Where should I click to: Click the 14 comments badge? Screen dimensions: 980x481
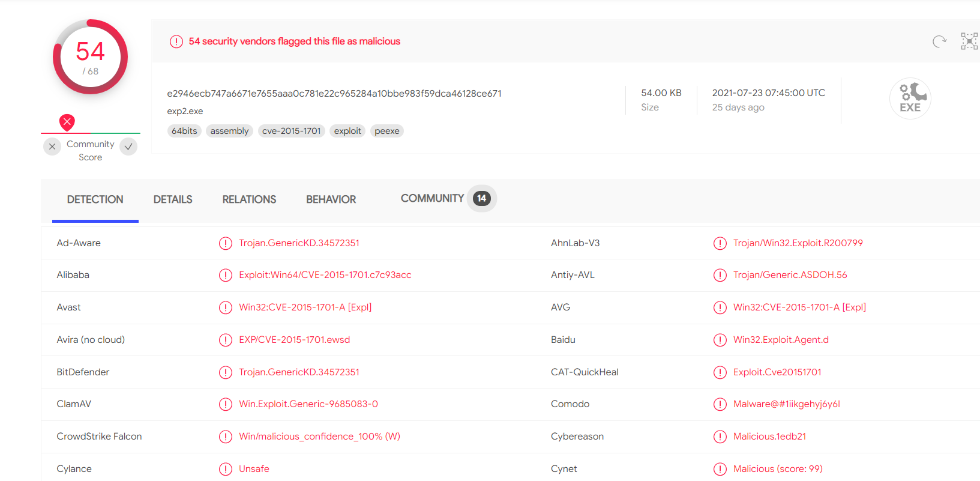(482, 198)
